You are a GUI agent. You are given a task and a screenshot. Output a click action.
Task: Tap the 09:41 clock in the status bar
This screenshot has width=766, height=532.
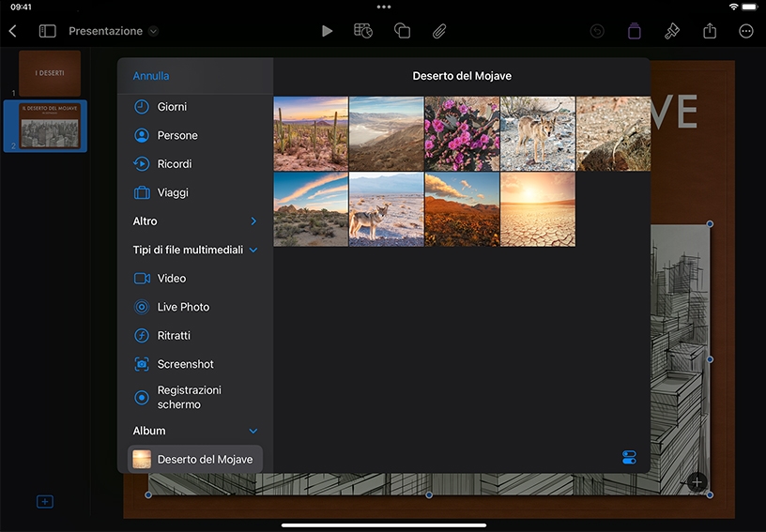click(21, 7)
